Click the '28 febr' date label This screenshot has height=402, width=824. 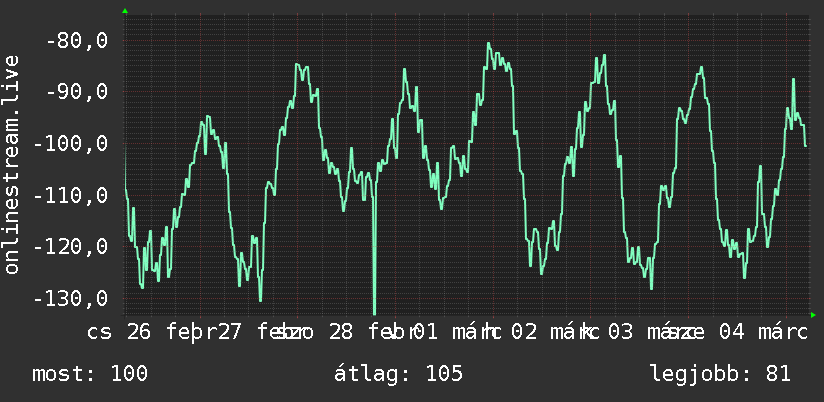[x=372, y=333]
